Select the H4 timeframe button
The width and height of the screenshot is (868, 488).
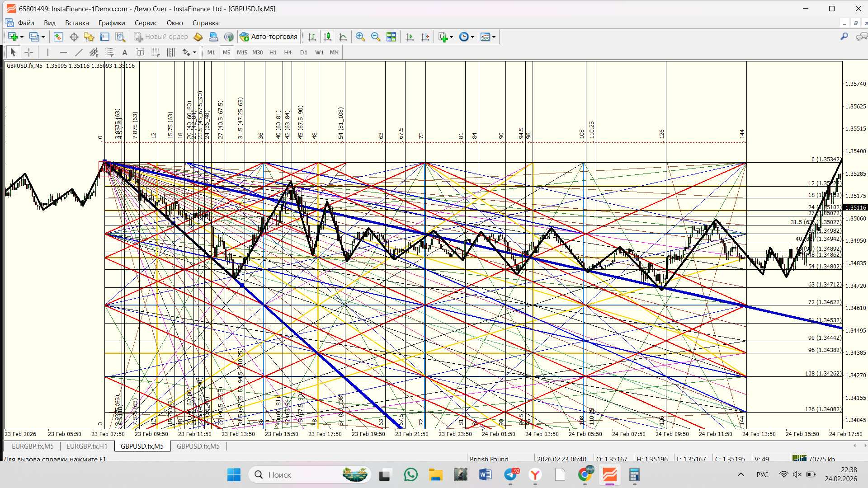[x=288, y=52]
